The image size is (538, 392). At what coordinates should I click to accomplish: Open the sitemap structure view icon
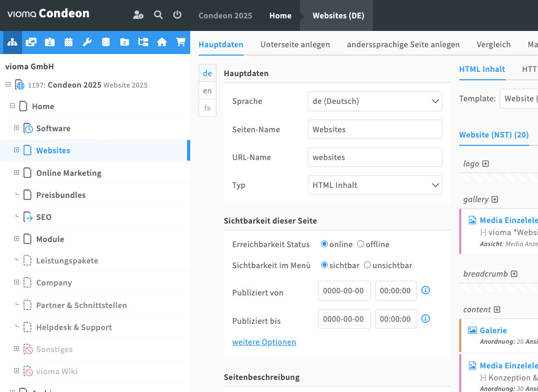[12, 43]
